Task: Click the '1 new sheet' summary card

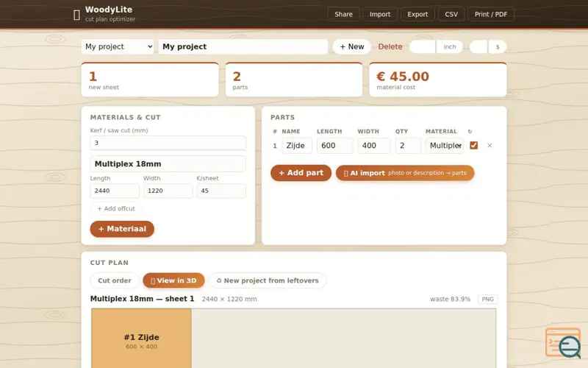Action: tap(150, 79)
